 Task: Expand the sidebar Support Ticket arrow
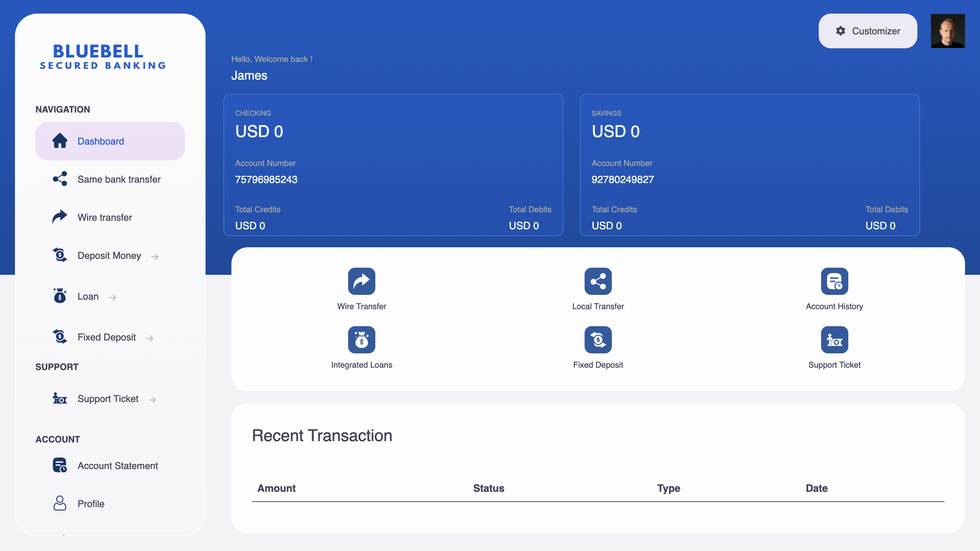(152, 400)
